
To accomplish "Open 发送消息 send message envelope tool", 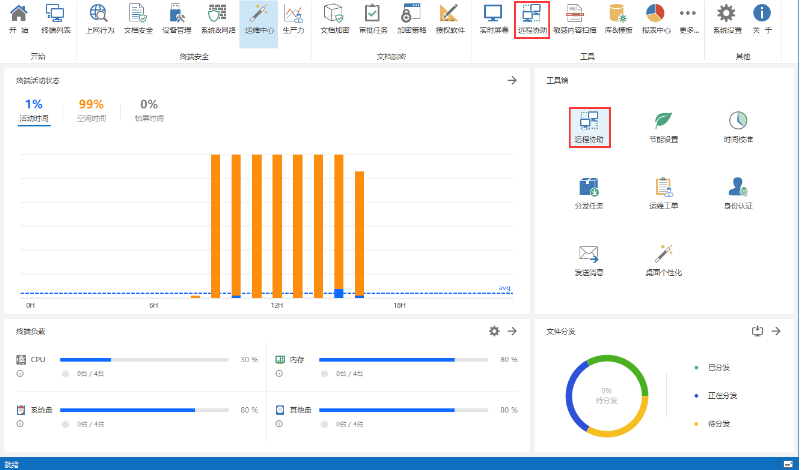I will click(589, 261).
